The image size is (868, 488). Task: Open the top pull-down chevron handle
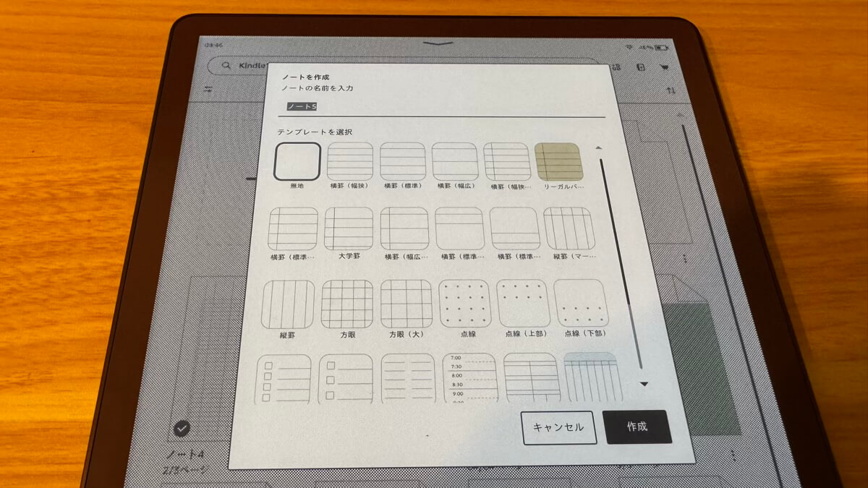pos(439,43)
